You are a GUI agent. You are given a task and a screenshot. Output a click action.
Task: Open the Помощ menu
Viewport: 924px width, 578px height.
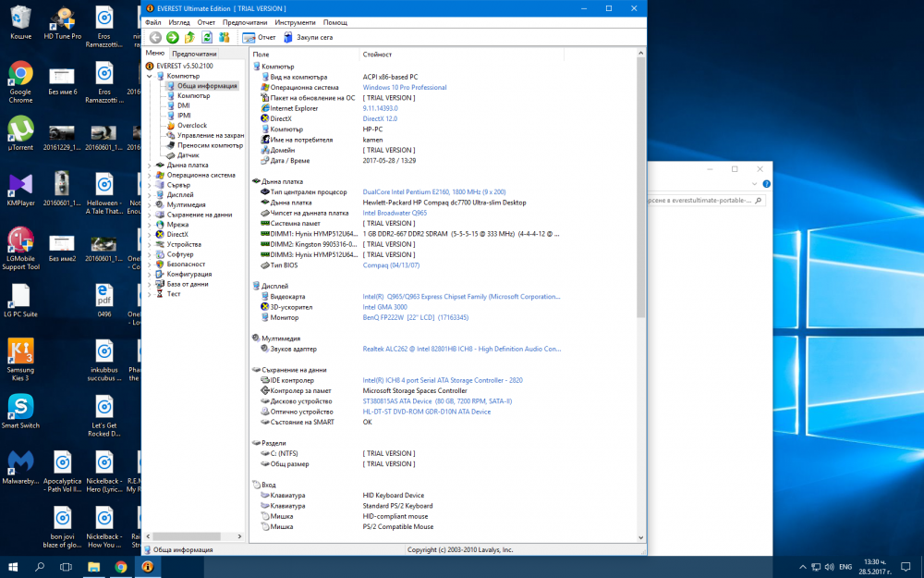coord(334,22)
